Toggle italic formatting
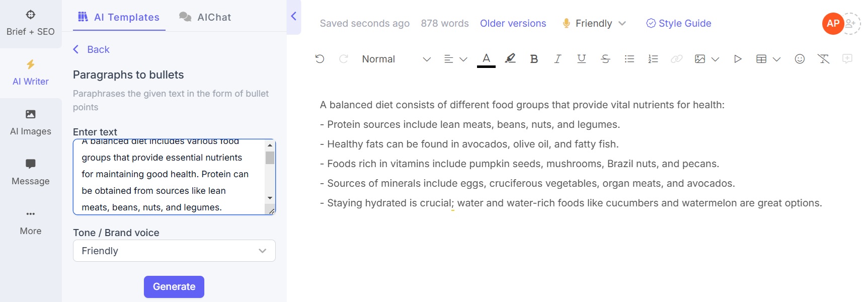This screenshot has width=868, height=302. tap(558, 59)
